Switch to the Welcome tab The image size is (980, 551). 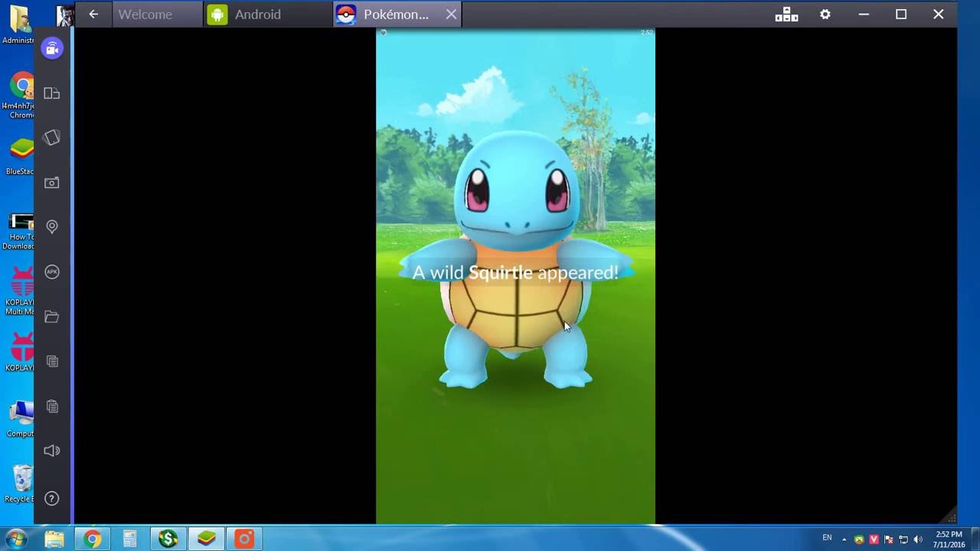[158, 15]
